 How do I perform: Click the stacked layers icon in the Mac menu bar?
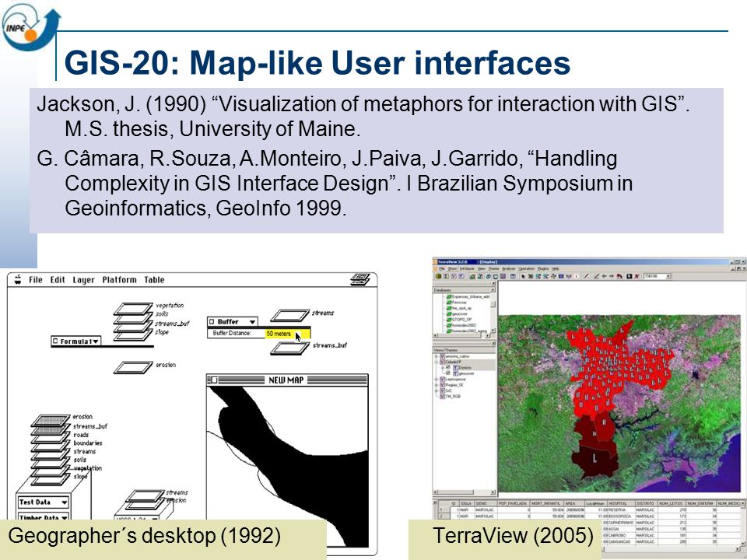[360, 279]
